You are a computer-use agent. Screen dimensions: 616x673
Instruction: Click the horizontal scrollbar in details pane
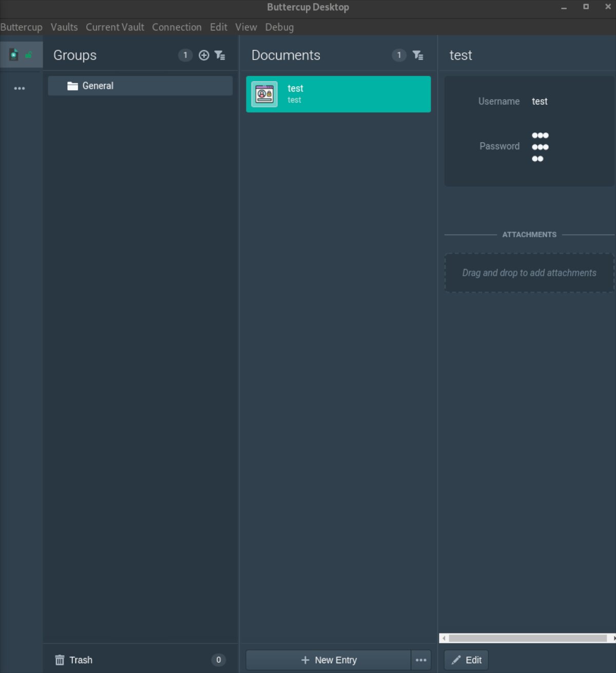point(528,638)
